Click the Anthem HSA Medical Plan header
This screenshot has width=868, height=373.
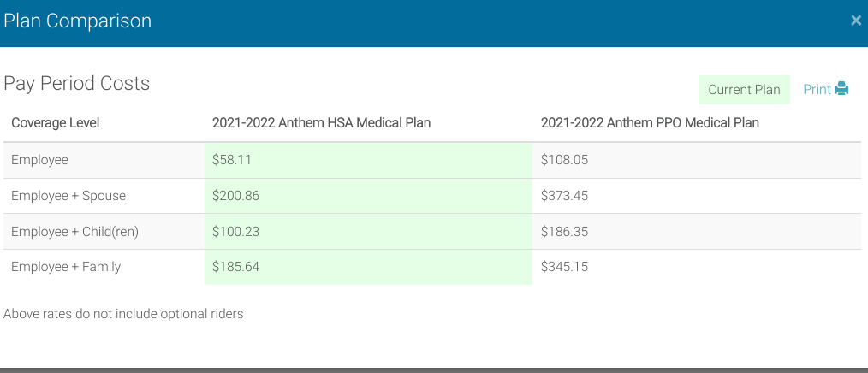point(321,123)
